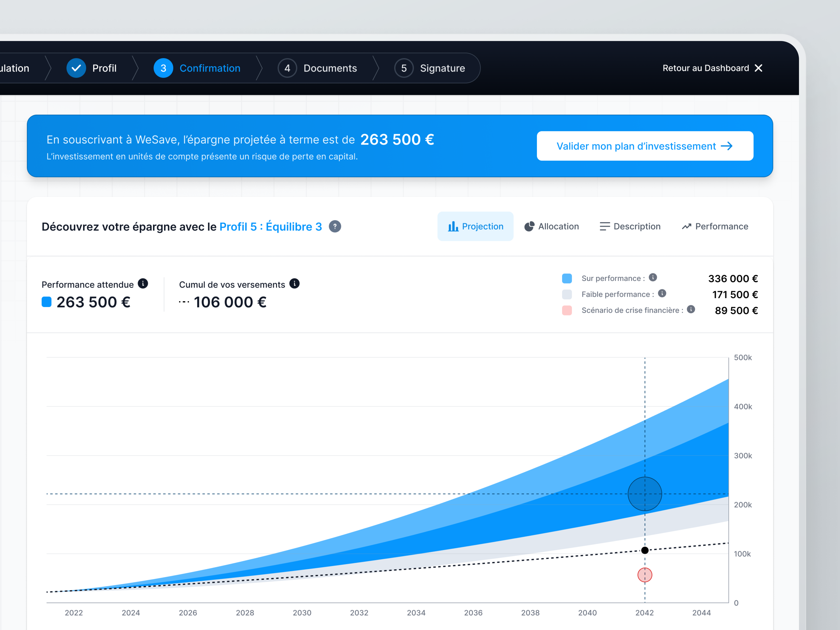Image resolution: width=840 pixels, height=630 pixels.
Task: Click the checkmark icon of the Profil step
Action: (76, 68)
